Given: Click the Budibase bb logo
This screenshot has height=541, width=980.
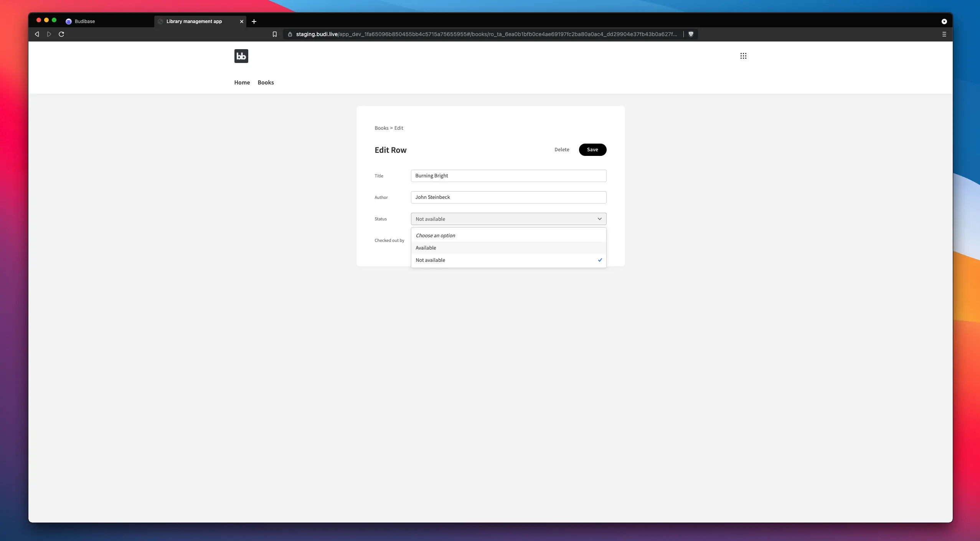Looking at the screenshot, I should [241, 56].
